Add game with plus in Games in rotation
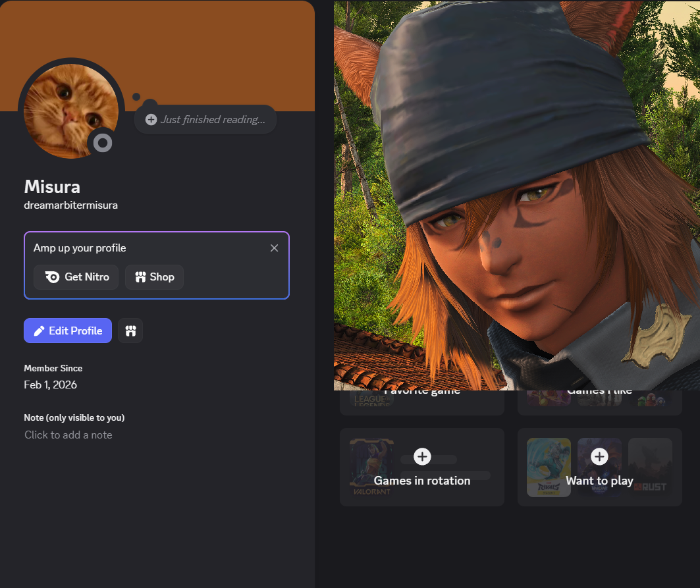The image size is (700, 588). tap(422, 456)
